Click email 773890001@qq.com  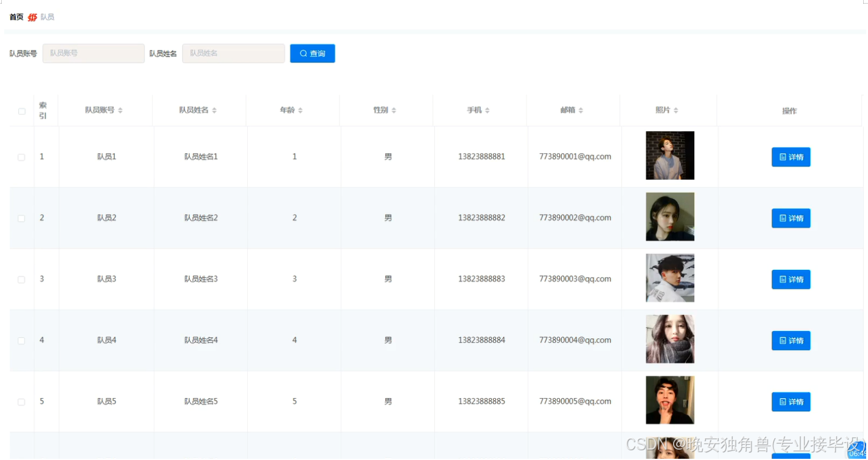[x=575, y=157]
